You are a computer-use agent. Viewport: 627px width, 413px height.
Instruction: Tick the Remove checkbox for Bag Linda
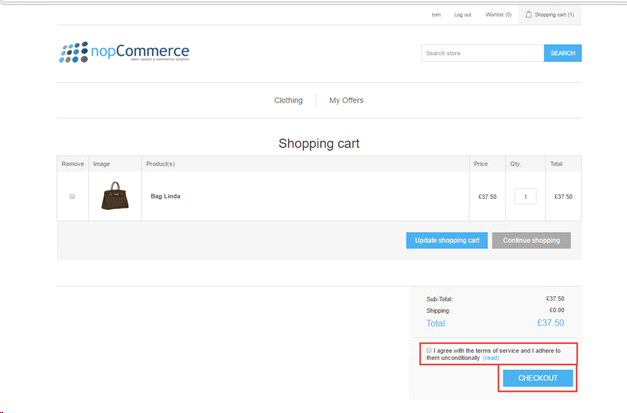[x=72, y=196]
